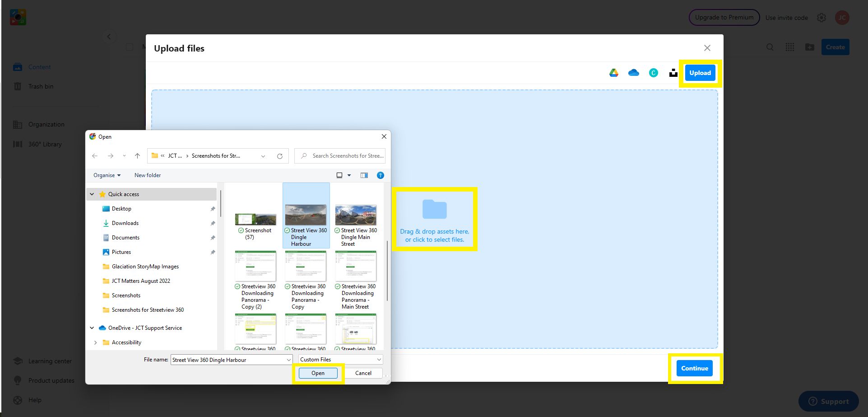Screen dimensions: 868x417
Task: Open the Custom Files type dropdown
Action: (x=340, y=360)
